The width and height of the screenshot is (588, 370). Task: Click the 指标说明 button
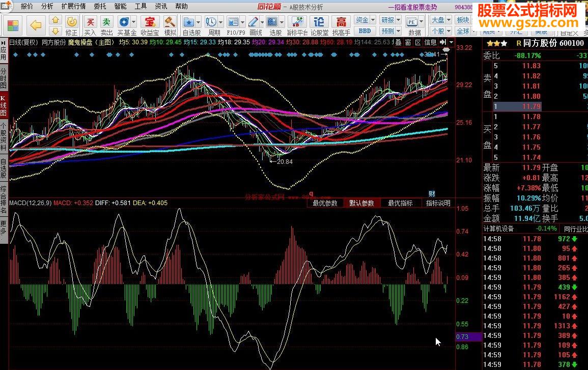coord(438,203)
